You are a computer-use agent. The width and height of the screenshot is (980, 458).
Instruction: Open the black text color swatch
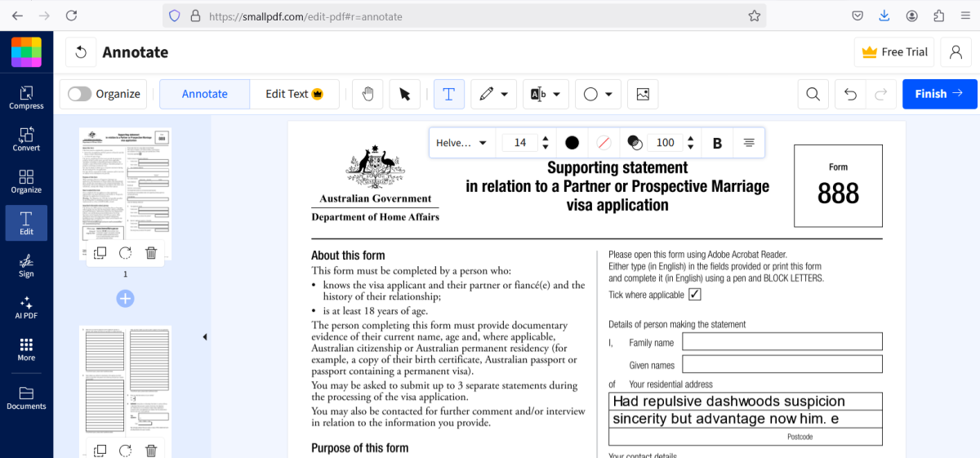point(572,143)
